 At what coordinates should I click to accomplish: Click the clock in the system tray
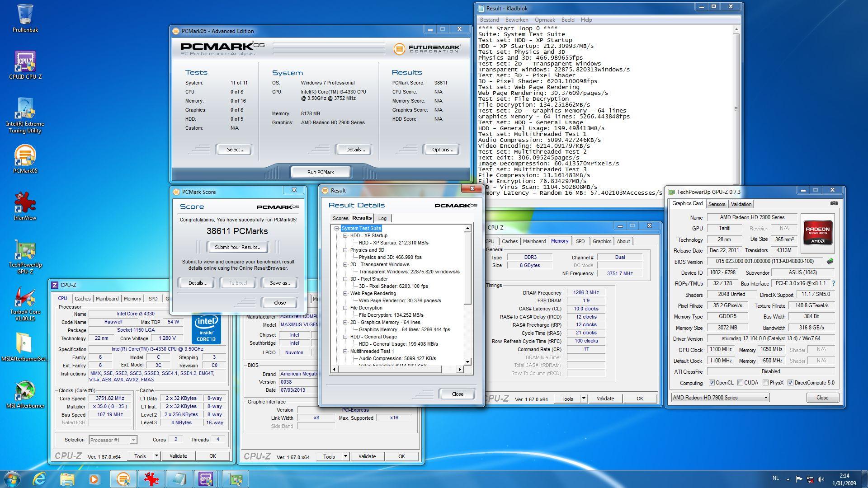pos(844,479)
